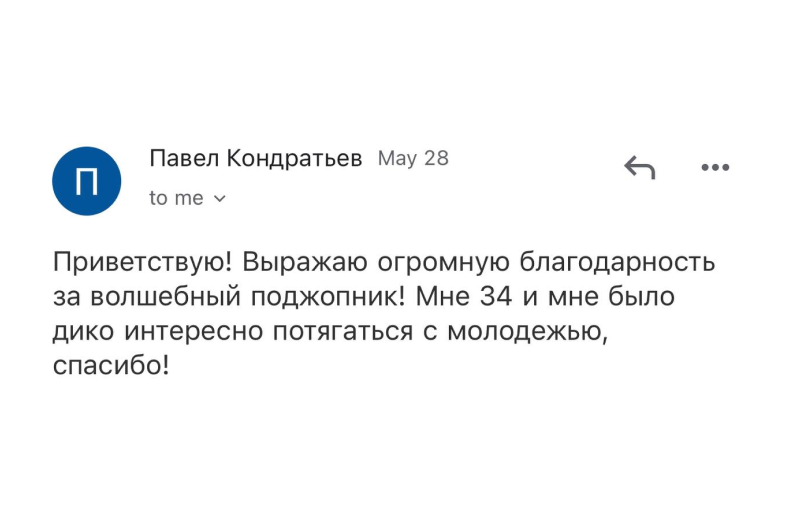This screenshot has width=788, height=514.
Task: Click the blue "П" sender avatar
Action: click(x=86, y=180)
